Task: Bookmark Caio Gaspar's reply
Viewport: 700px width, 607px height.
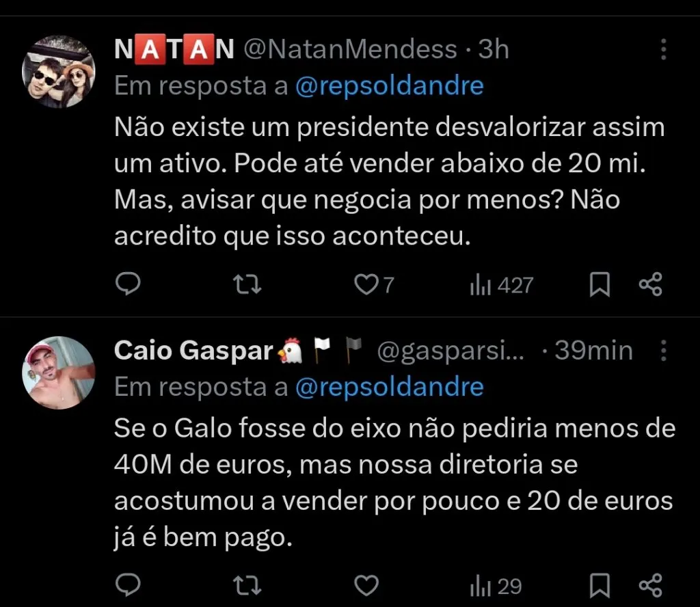Action: tap(600, 585)
